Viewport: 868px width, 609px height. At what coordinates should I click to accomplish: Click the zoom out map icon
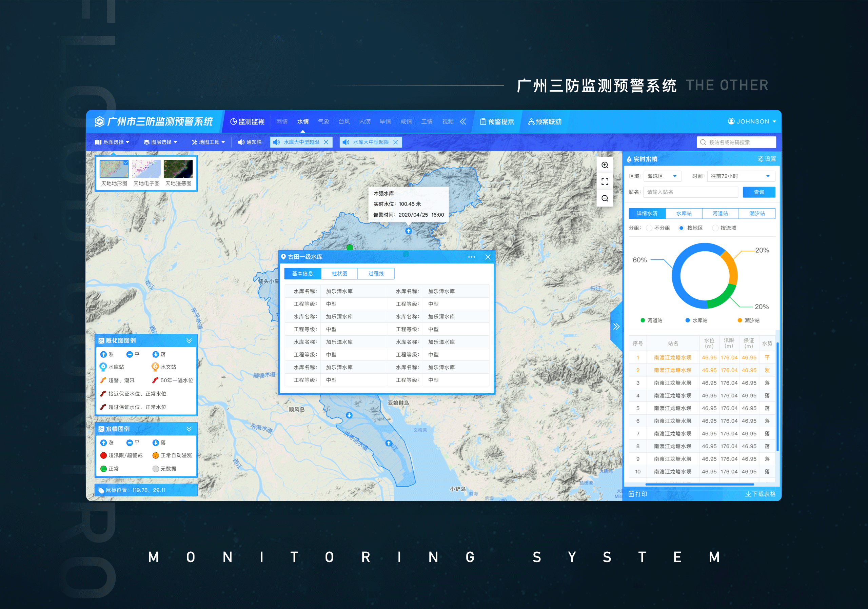605,198
